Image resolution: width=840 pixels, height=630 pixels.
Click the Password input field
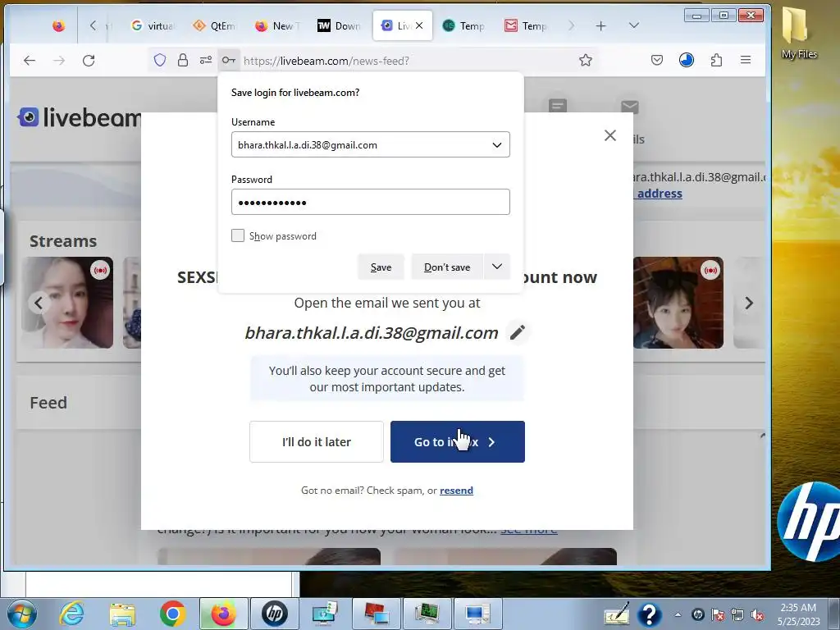pyautogui.click(x=371, y=202)
